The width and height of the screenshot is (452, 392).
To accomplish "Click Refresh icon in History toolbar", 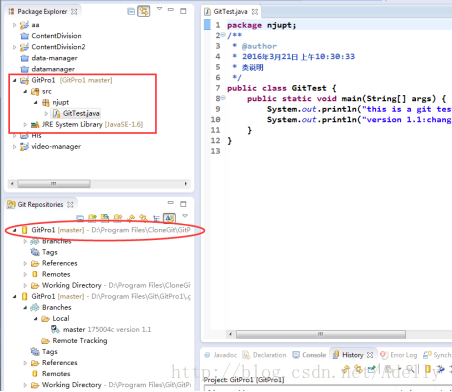I will [x=346, y=369].
